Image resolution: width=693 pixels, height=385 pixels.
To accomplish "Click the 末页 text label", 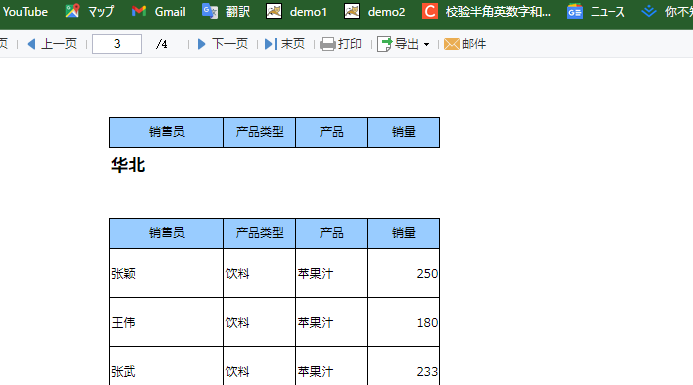I will click(293, 44).
